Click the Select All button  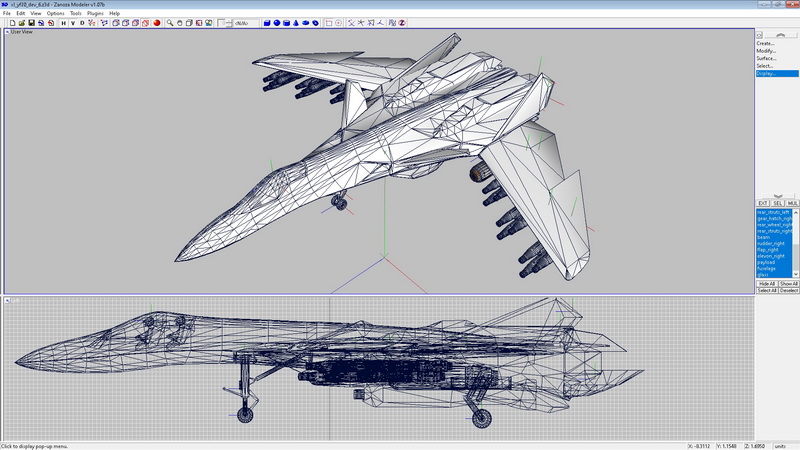(767, 290)
